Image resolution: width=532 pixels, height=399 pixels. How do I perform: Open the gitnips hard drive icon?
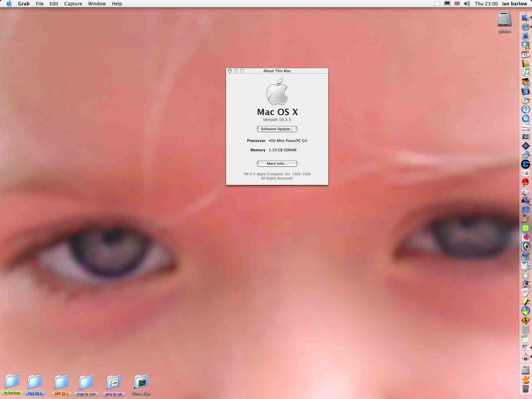pyautogui.click(x=504, y=22)
